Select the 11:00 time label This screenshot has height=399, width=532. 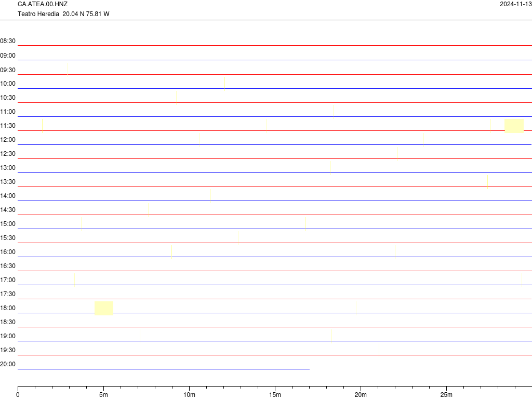(8, 112)
